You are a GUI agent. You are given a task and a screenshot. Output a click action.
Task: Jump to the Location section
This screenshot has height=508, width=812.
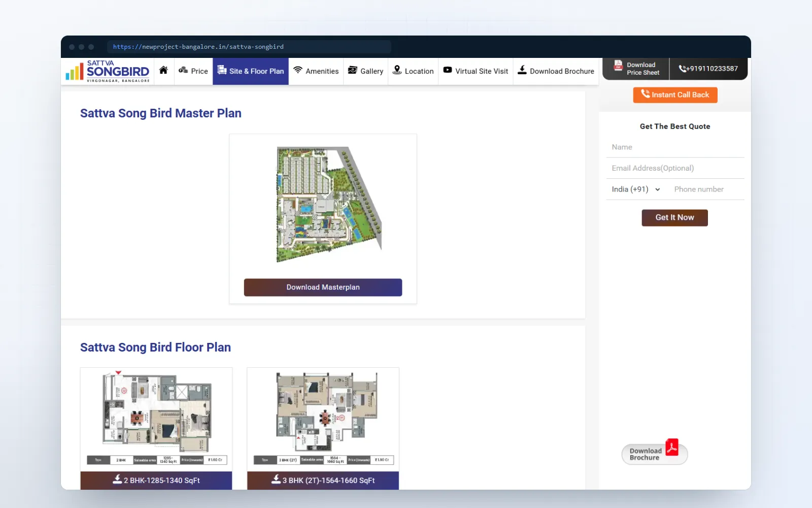pyautogui.click(x=413, y=71)
